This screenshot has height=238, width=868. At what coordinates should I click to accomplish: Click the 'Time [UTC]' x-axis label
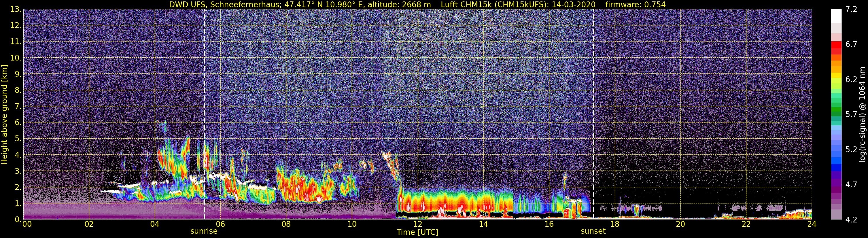coord(417,232)
